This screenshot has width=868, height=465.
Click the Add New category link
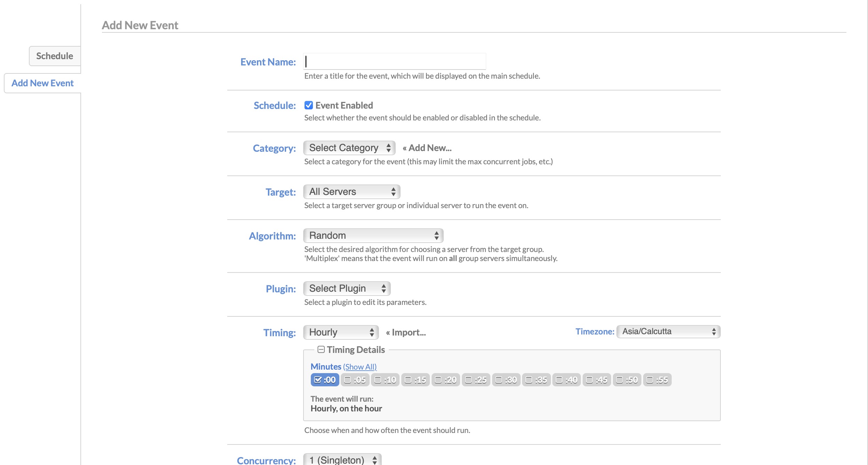427,148
